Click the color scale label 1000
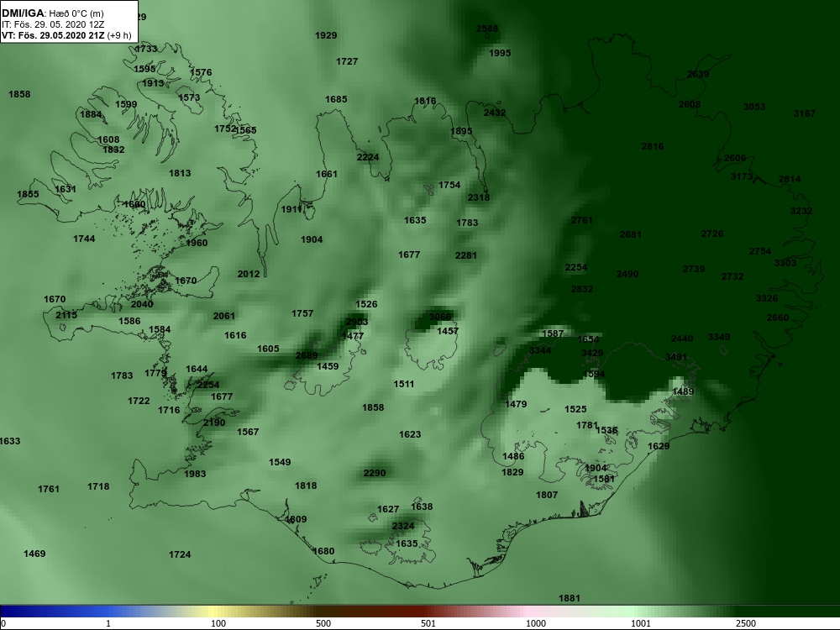Screen dimensions: 840x630 pos(536,623)
